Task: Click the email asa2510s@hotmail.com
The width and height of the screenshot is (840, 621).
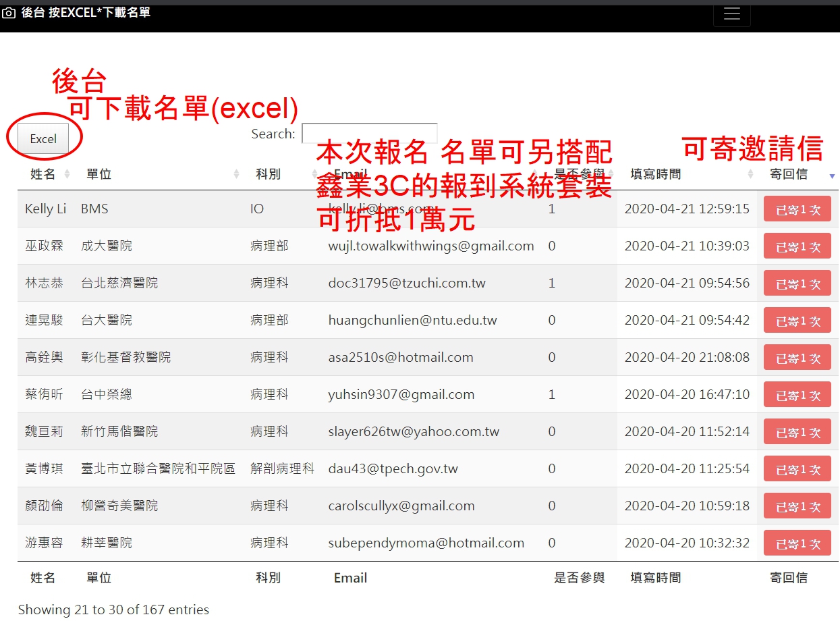Action: coord(401,357)
